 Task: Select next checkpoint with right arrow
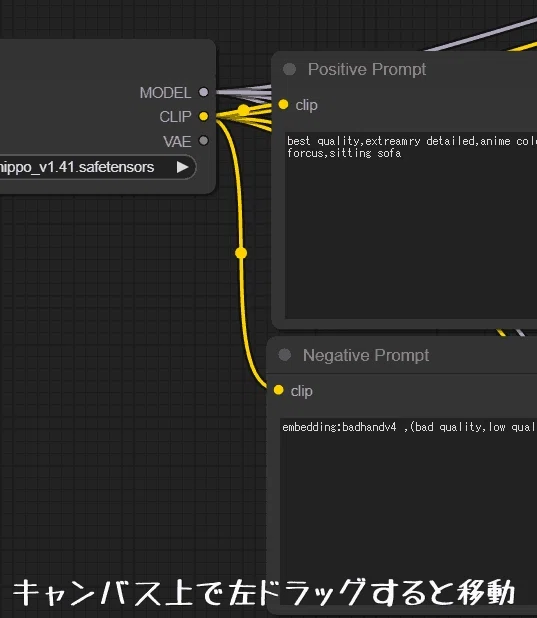183,167
